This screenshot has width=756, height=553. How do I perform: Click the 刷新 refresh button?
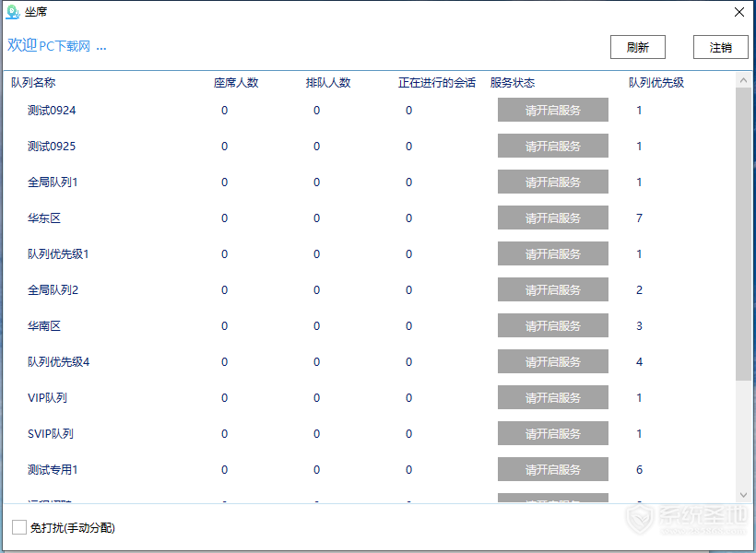coord(637,47)
